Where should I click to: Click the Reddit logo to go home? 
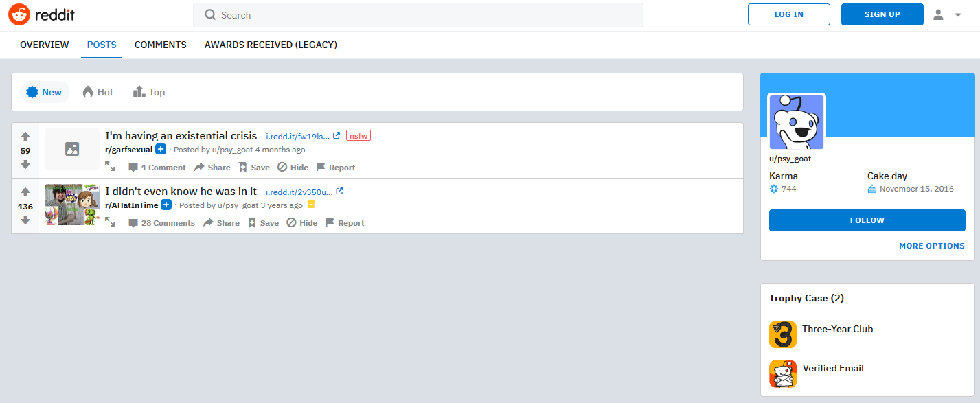click(x=41, y=14)
